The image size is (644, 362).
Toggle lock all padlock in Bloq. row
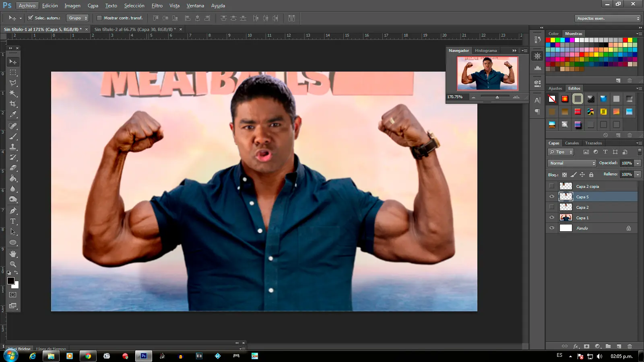click(x=591, y=175)
